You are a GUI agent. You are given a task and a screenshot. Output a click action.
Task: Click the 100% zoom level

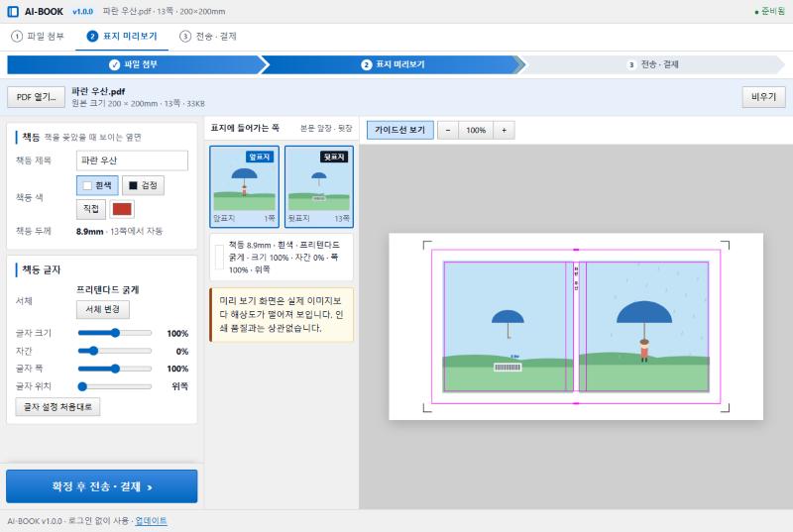coord(476,131)
